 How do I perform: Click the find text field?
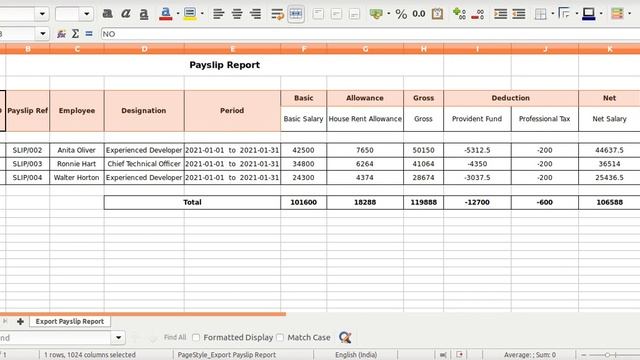[x=56, y=338]
